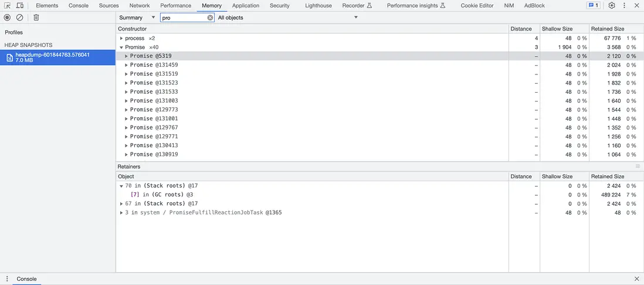Expand the 67 in (Stack roots) retainer
The height and width of the screenshot is (285, 644).
(x=121, y=203)
